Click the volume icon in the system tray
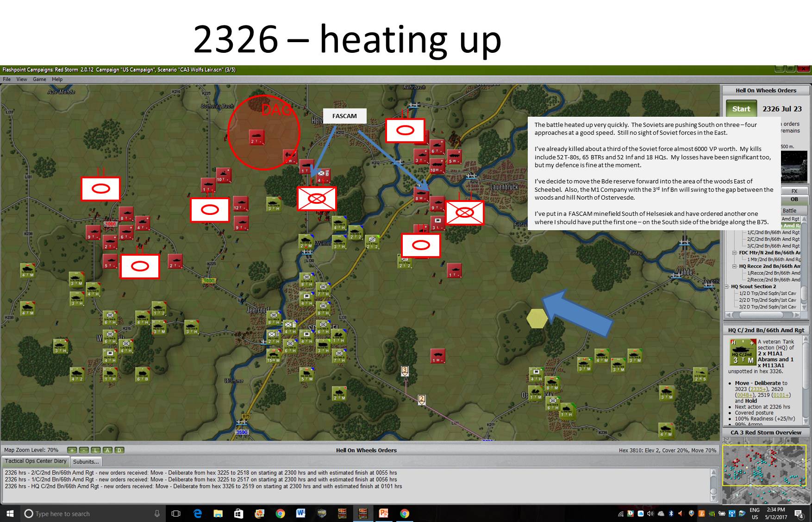 [650, 513]
